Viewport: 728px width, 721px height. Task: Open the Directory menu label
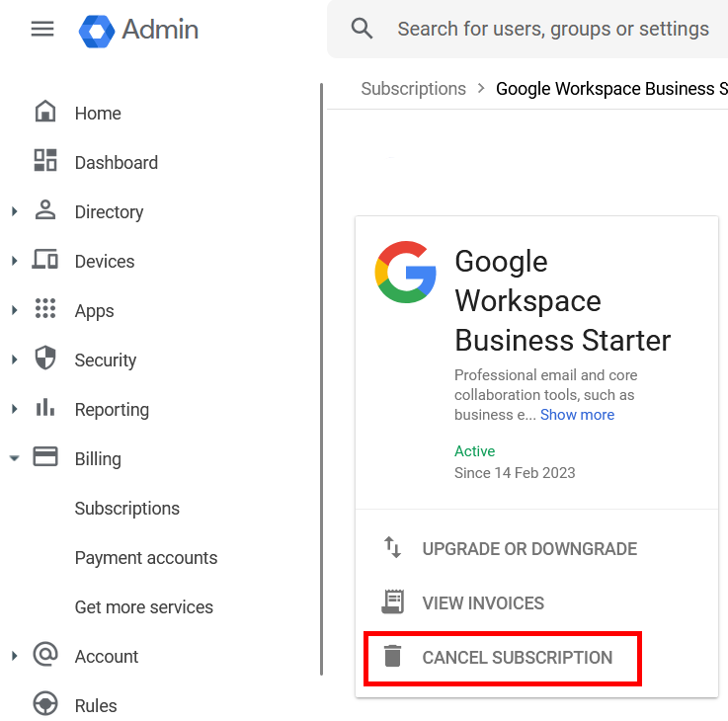109,212
